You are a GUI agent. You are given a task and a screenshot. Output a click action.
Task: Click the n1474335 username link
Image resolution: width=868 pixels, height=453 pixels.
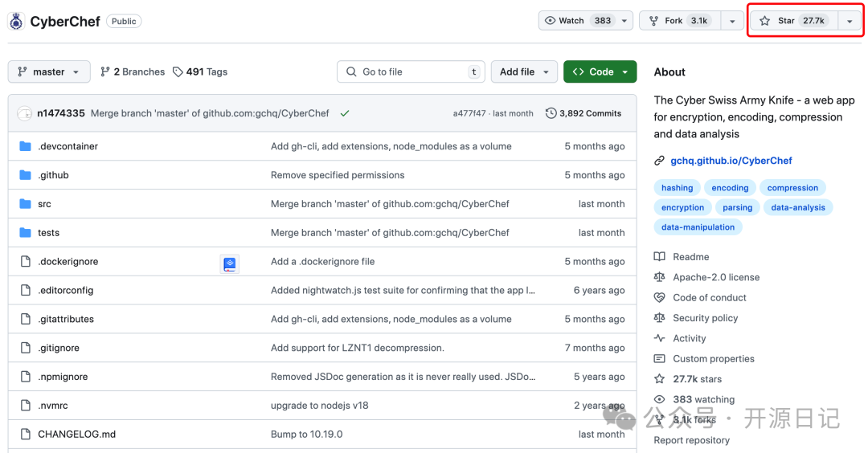tap(61, 113)
